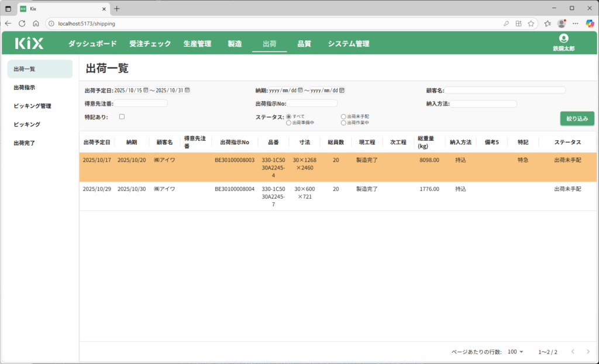Select the 出荷未手配 status radio button
The width and height of the screenshot is (599, 364).
click(x=343, y=117)
